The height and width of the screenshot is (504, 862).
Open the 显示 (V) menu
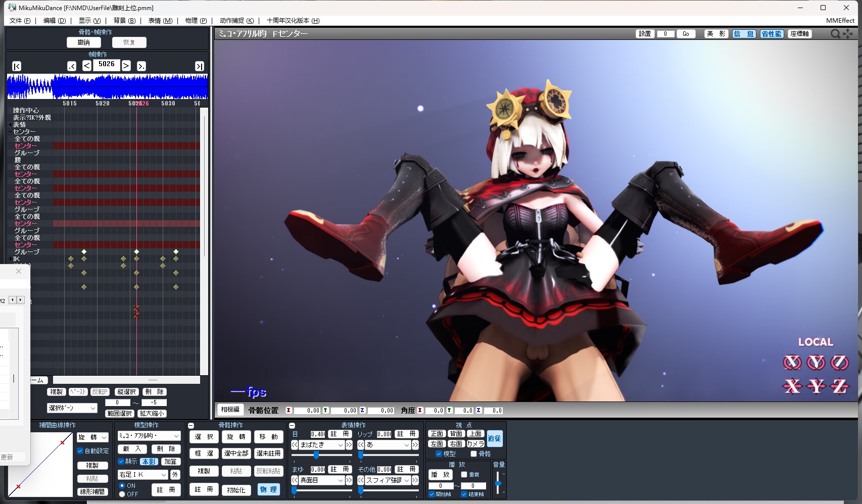[89, 21]
